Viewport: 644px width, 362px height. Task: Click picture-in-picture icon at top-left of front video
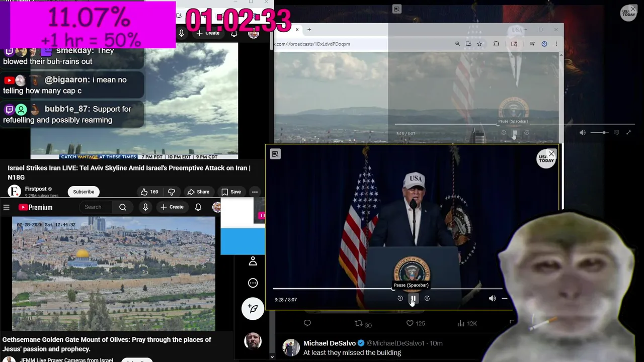(x=275, y=154)
